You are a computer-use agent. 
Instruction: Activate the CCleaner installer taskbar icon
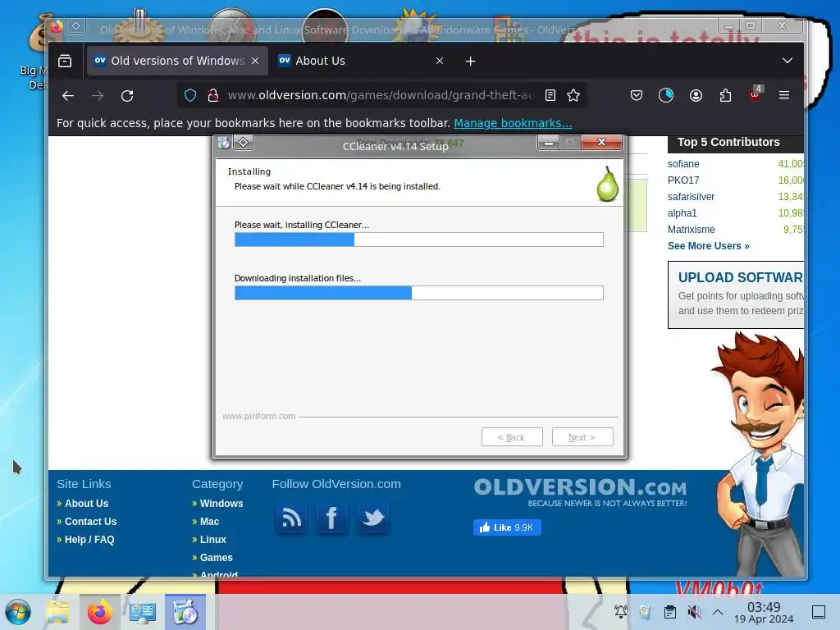click(185, 612)
